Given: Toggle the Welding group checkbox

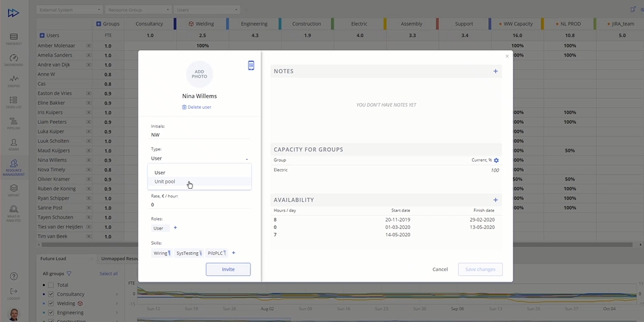Looking at the screenshot, I should coord(51,304).
